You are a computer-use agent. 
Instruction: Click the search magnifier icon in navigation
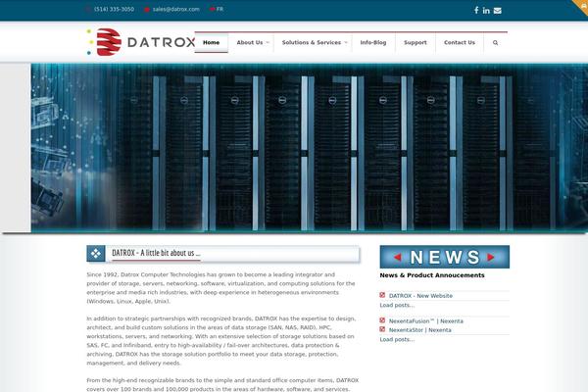click(x=495, y=43)
